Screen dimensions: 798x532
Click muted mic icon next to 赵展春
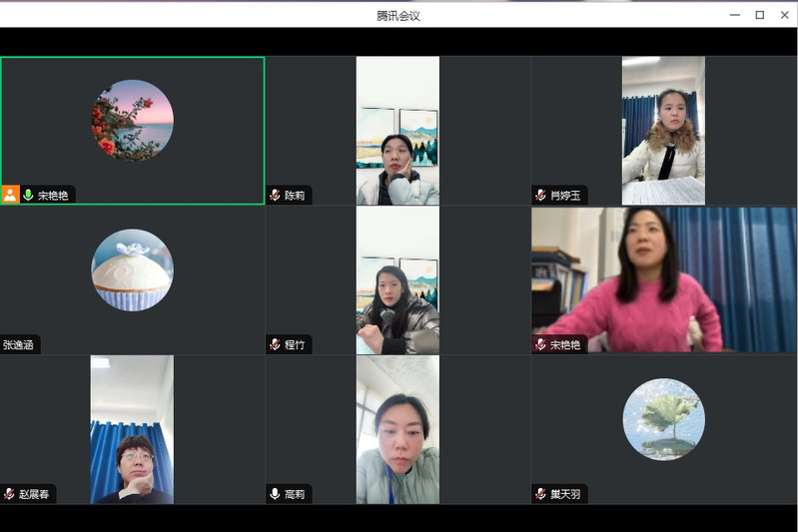pos(9,494)
